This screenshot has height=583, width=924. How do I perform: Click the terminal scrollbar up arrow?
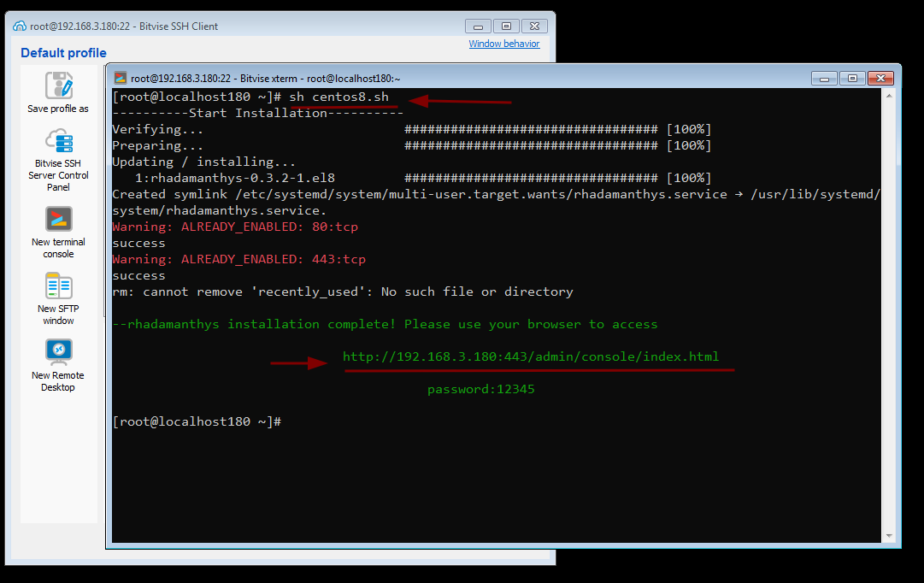pyautogui.click(x=889, y=96)
